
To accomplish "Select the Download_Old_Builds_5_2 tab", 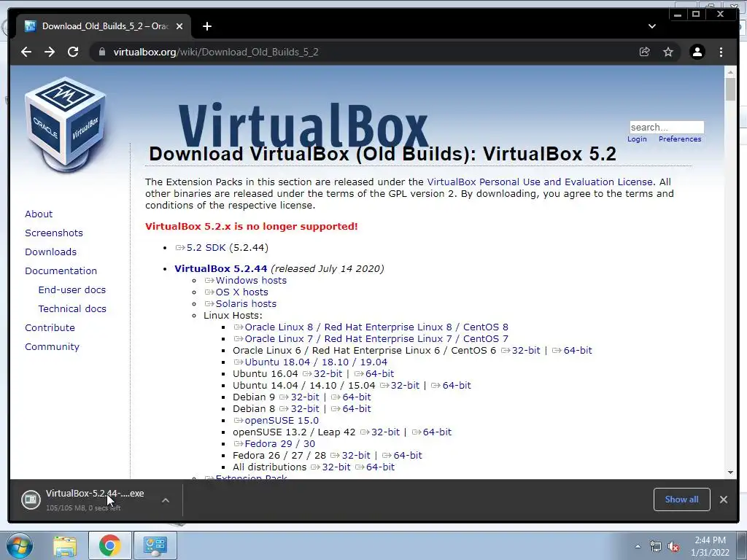I will tap(104, 26).
